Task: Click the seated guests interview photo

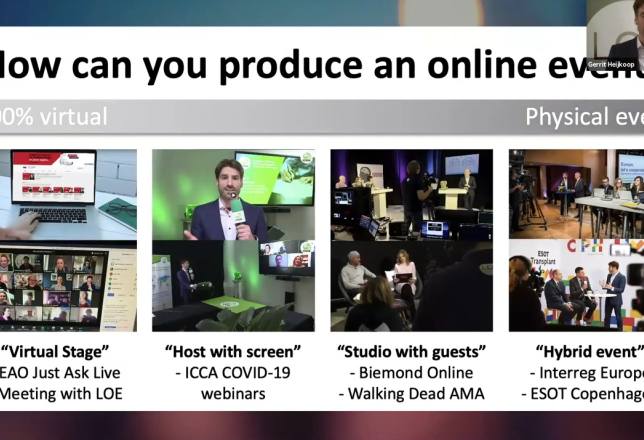Action: coord(412,286)
